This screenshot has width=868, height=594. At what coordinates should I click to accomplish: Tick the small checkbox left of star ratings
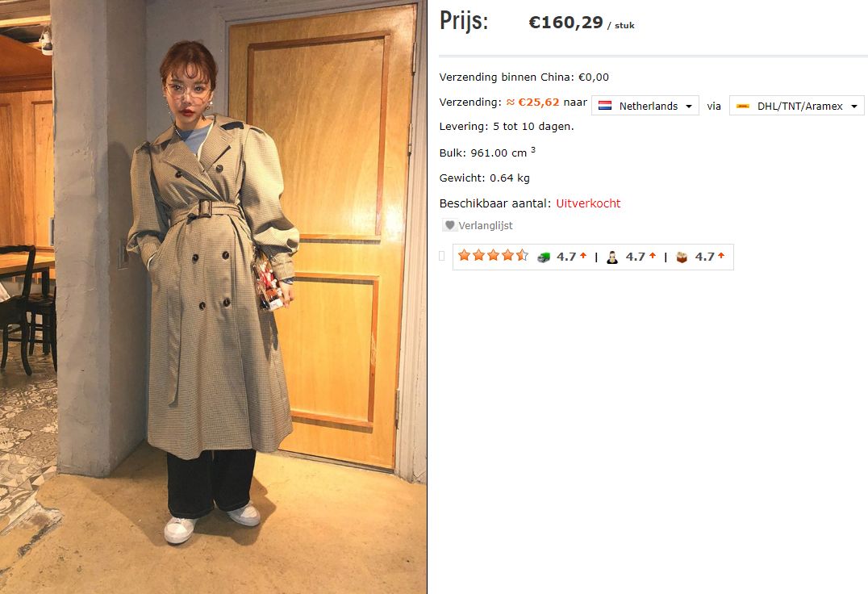point(442,256)
